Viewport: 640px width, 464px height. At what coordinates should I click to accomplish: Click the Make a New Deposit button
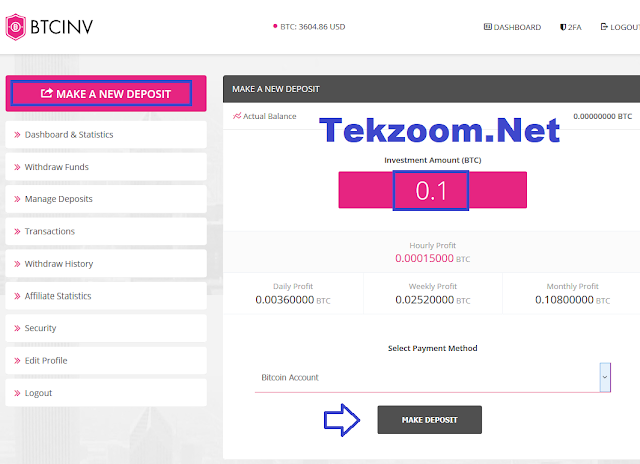[x=106, y=93]
